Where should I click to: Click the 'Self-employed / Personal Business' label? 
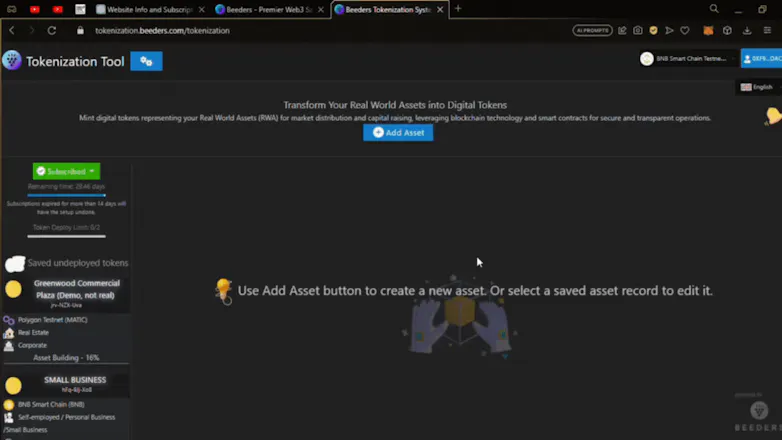tap(67, 418)
